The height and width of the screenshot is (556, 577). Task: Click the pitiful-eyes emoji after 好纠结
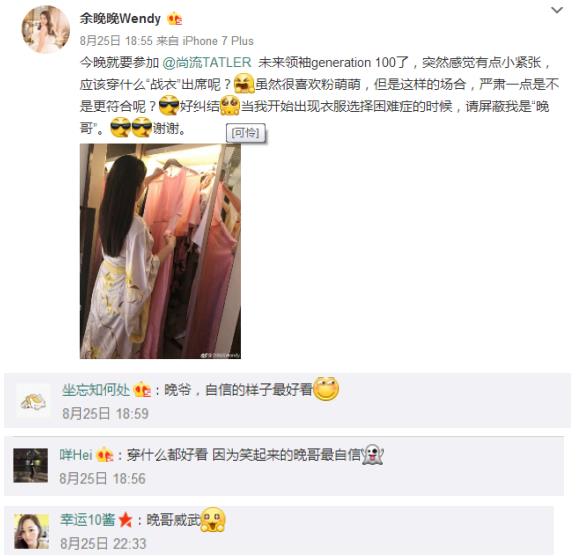230,106
